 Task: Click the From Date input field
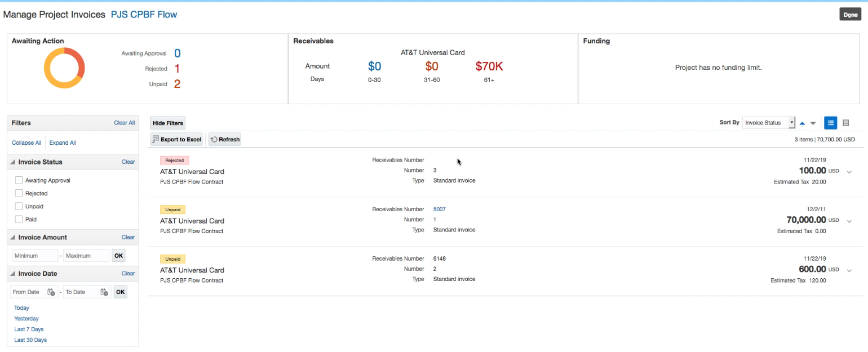[x=29, y=292]
